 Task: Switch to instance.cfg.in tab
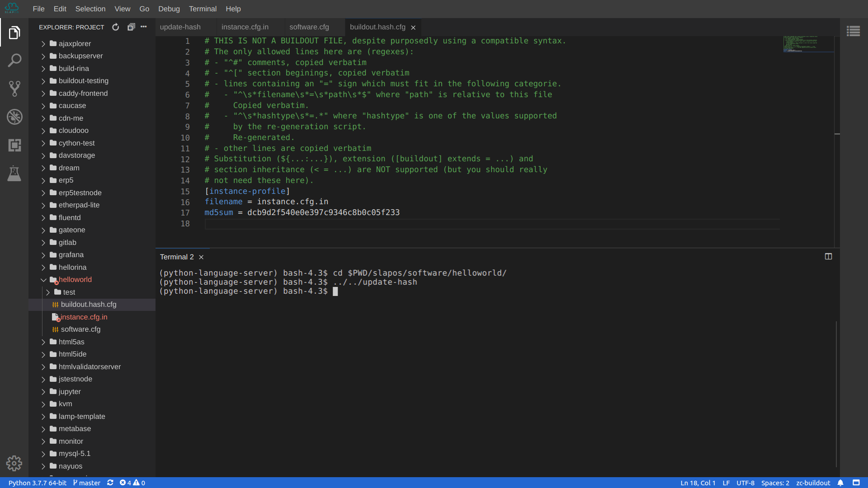[245, 27]
